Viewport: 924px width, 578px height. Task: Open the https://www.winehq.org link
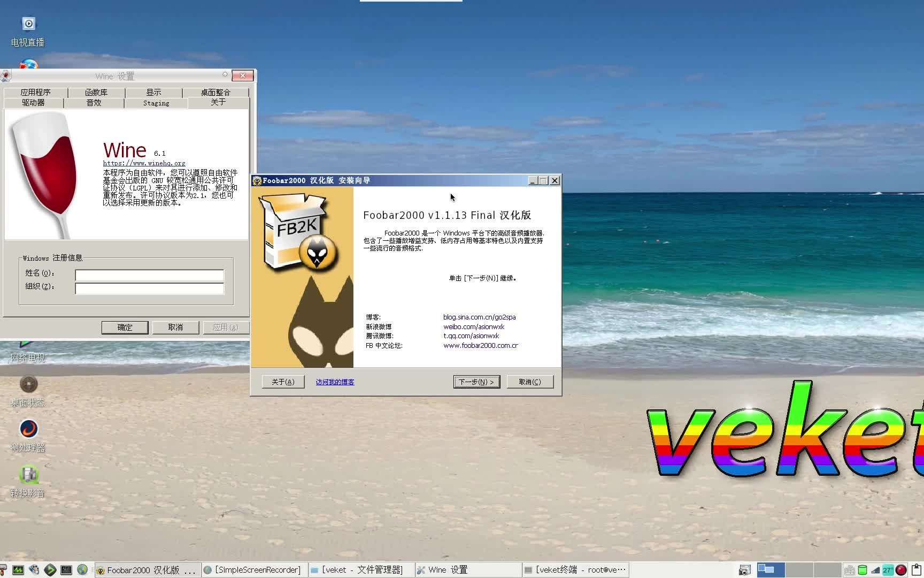pyautogui.click(x=144, y=163)
